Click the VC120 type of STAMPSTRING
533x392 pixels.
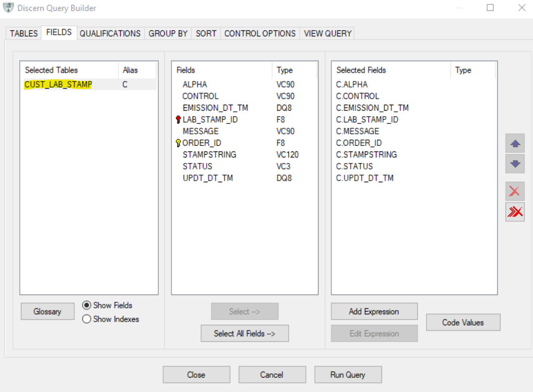pyautogui.click(x=288, y=154)
